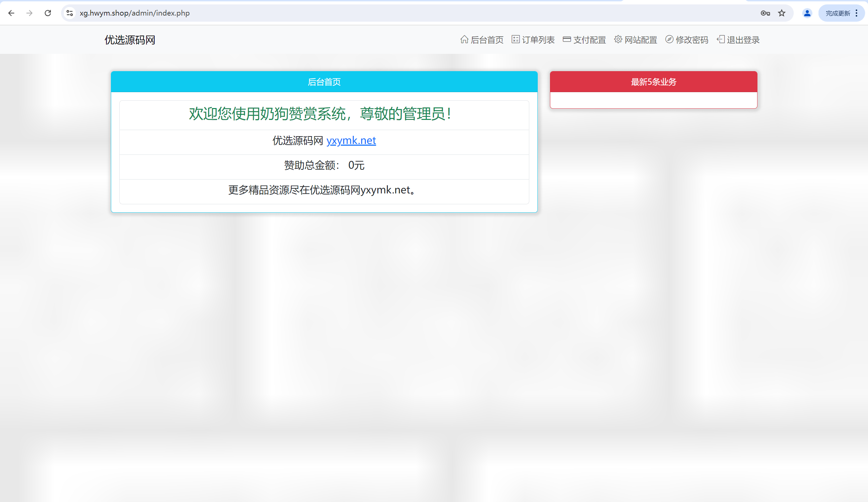Screen dimensions: 868x502
Task: Open 后台首页 in the navigation
Action: pyautogui.click(x=482, y=40)
